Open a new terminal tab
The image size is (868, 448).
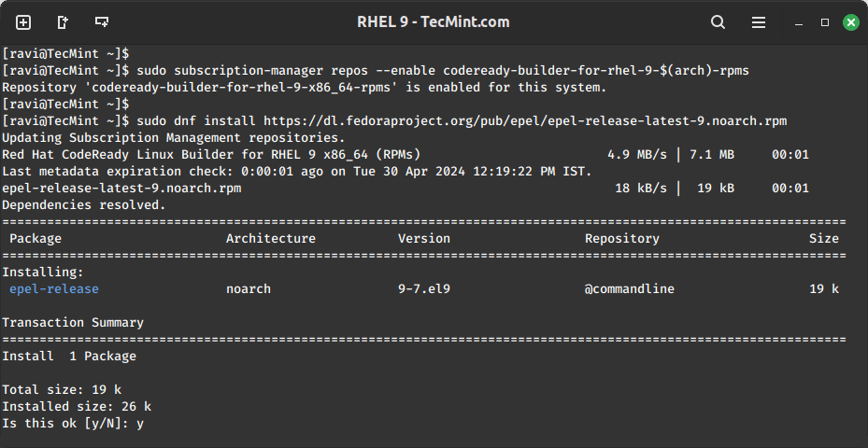click(x=23, y=21)
